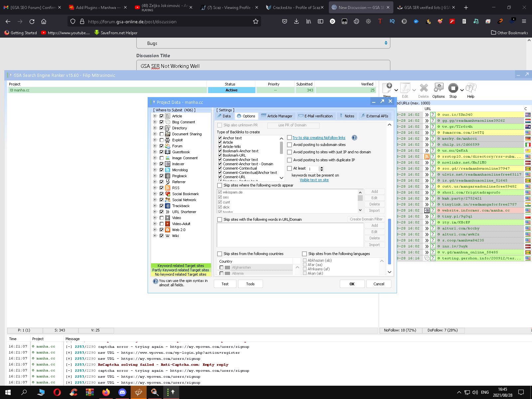Click the New project toolbar icon
The height and width of the screenshot is (399, 532).
[x=387, y=88]
